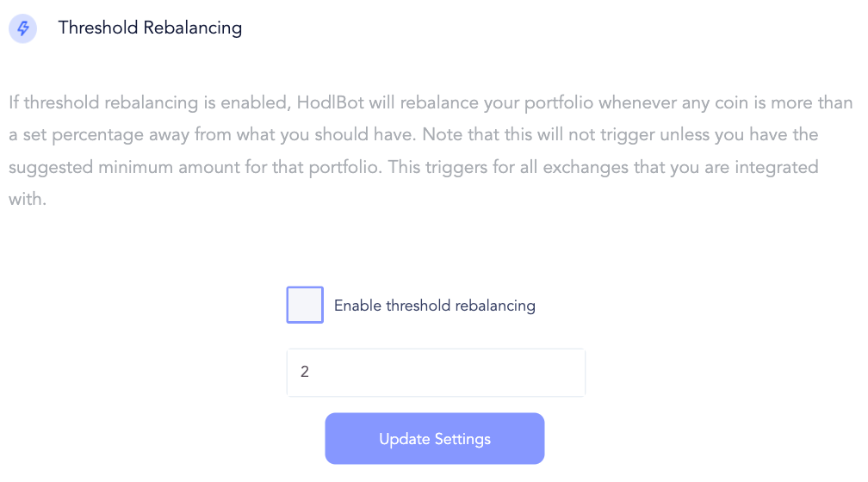868x482 pixels.
Task: Click the word "Enable" beside the checkbox
Action: coord(357,306)
